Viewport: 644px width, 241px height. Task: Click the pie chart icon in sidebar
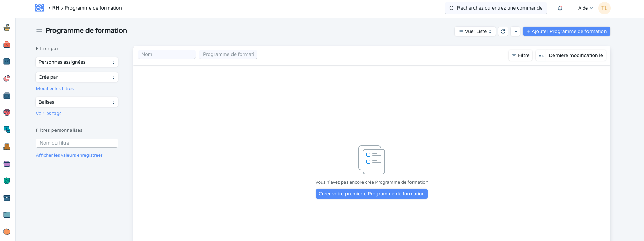7,79
